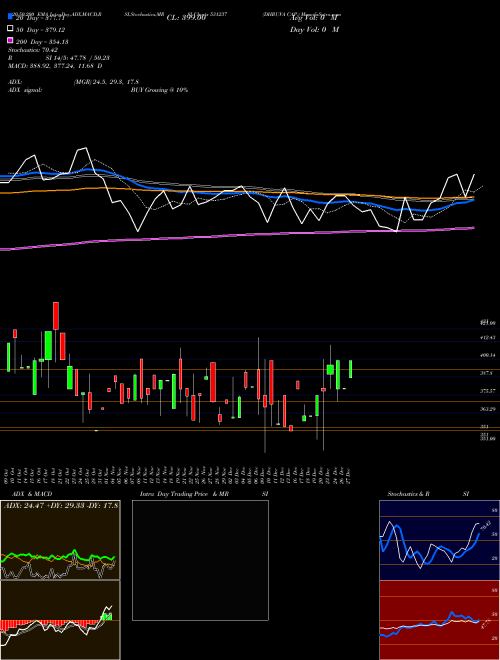The width and height of the screenshot is (500, 660).
Task: Click the 363.29 price axis label
Action: [x=489, y=409]
